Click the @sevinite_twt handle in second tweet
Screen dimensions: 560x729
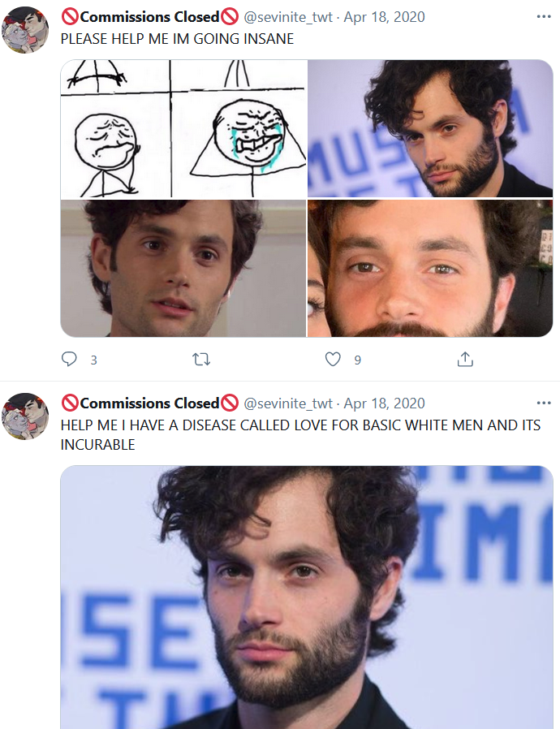288,403
